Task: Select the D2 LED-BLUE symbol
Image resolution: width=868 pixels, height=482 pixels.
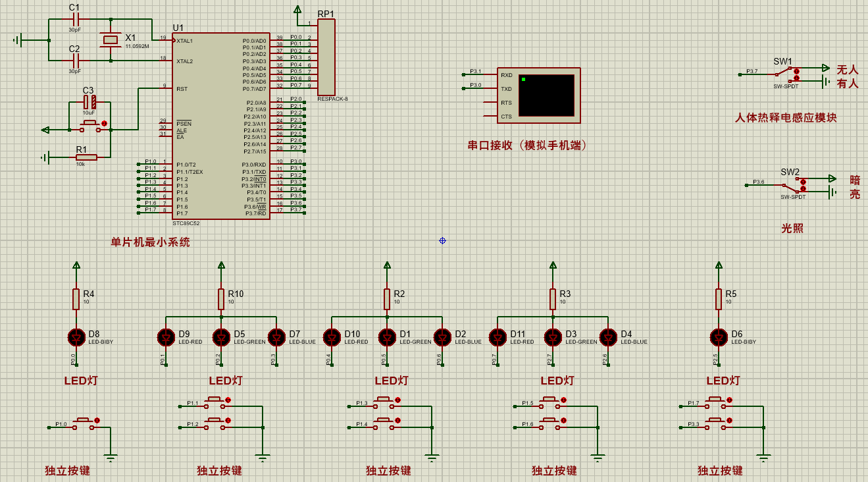Action: pyautogui.click(x=442, y=337)
